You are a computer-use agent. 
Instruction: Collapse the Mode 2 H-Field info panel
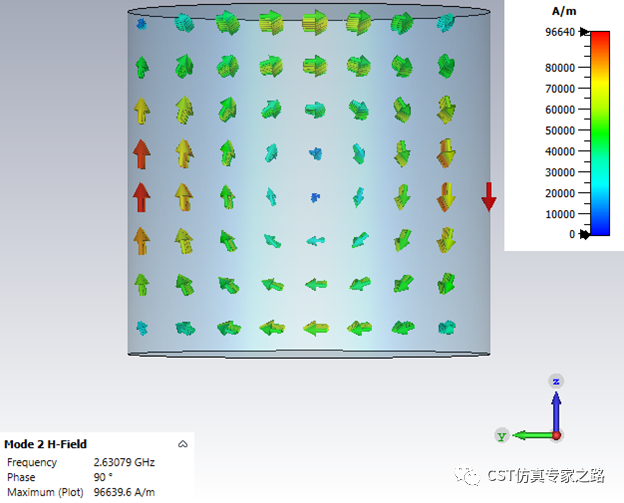tap(183, 444)
